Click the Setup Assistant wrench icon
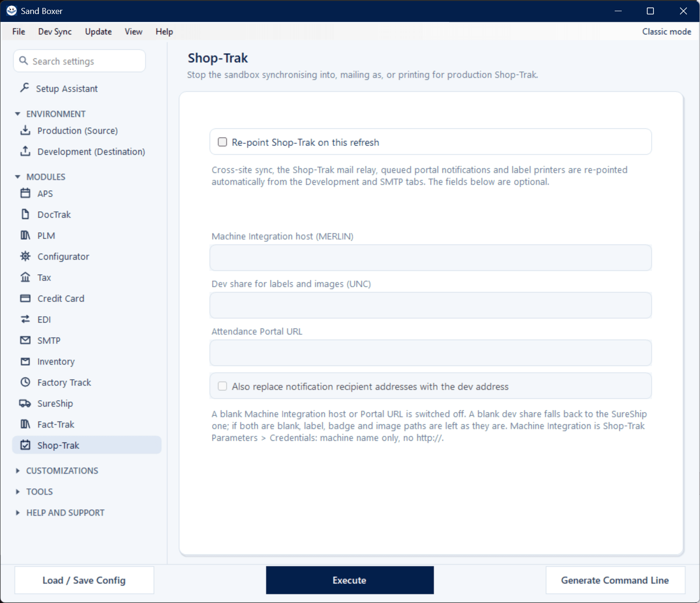 25,88
